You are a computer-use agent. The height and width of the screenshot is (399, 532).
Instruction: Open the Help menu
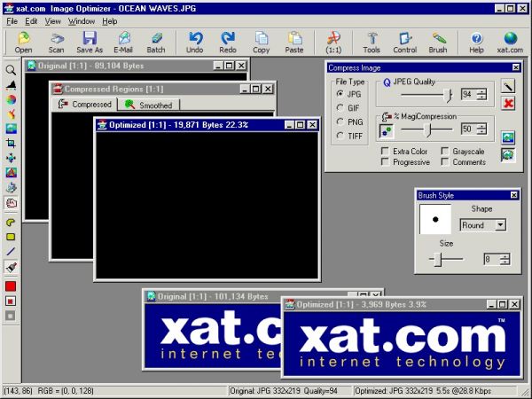coord(110,21)
